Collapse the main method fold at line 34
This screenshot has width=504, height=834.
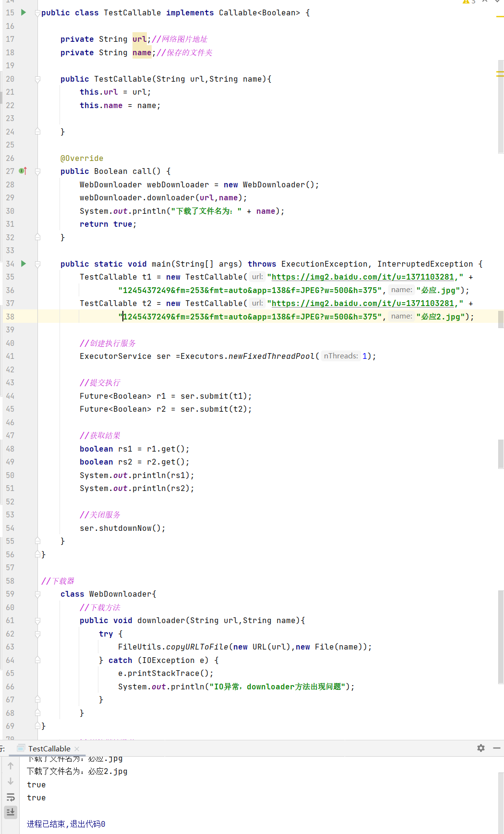(x=37, y=264)
